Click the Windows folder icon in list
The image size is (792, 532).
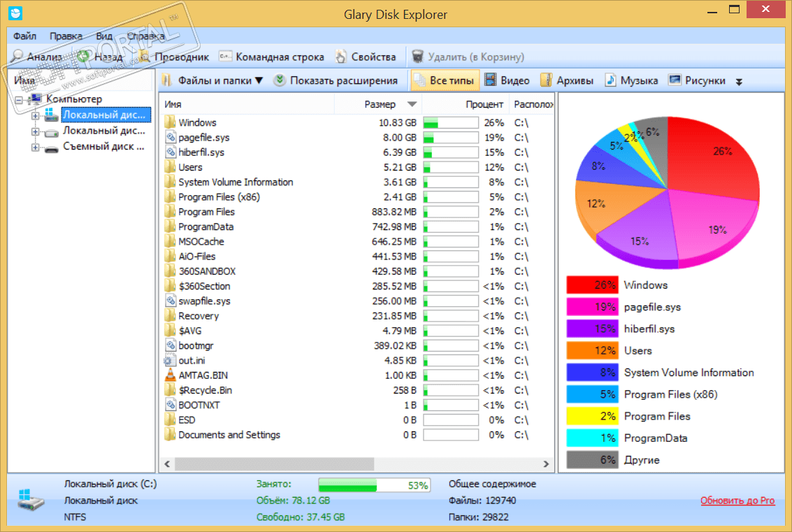(171, 122)
